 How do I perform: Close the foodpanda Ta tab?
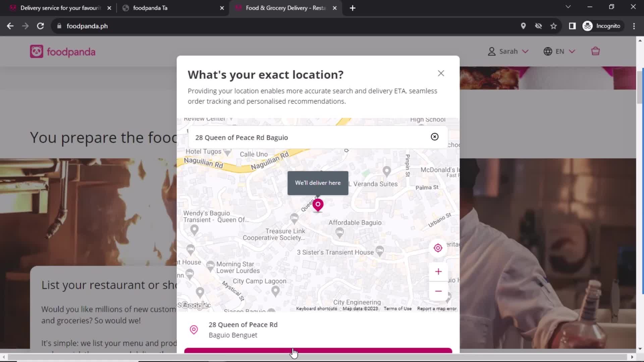[x=222, y=8]
